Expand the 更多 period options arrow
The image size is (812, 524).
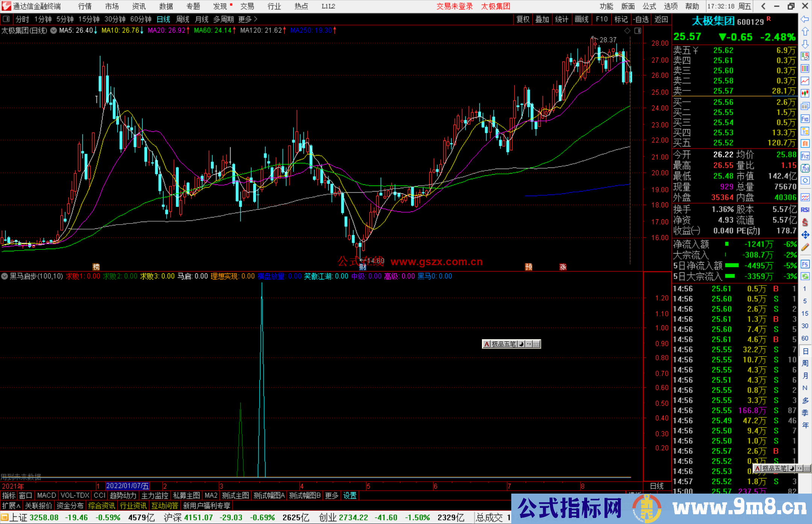(256, 19)
